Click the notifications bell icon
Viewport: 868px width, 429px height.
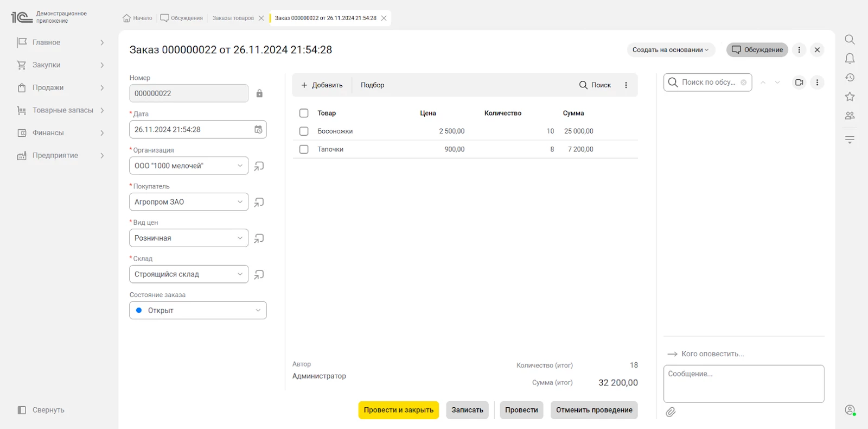click(x=850, y=59)
